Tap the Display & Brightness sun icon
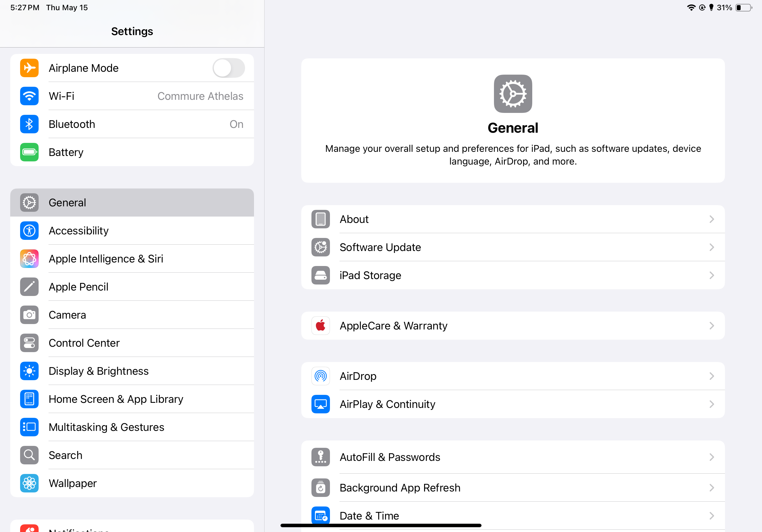This screenshot has height=532, width=762. (x=29, y=371)
